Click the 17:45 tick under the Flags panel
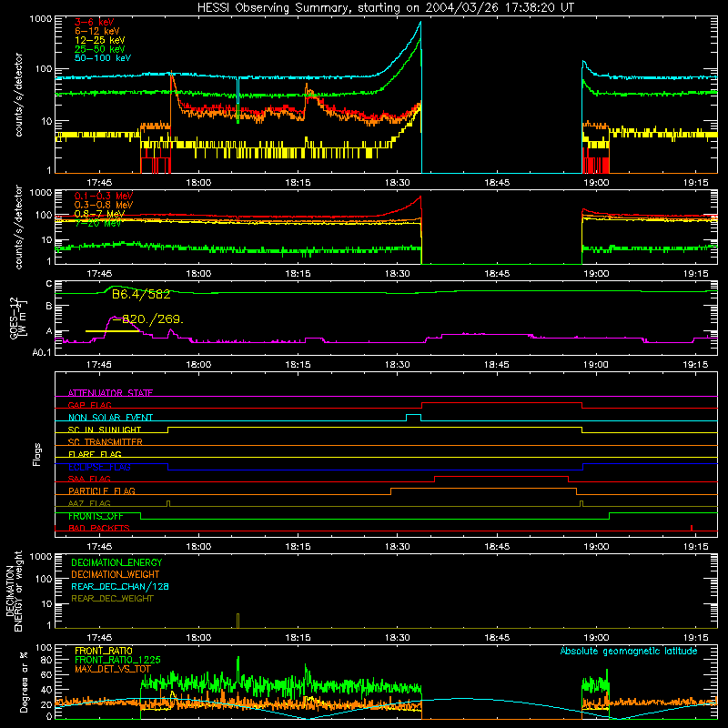The width and height of the screenshot is (728, 728). point(99,547)
